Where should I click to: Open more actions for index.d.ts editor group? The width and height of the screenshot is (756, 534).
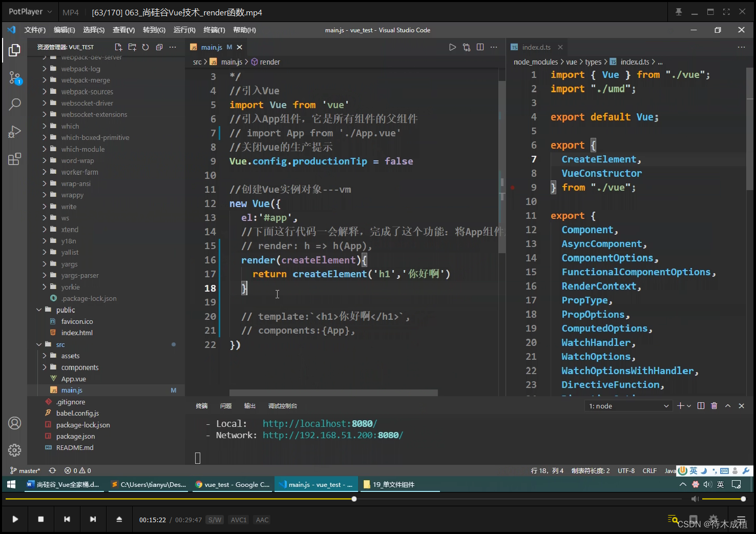(741, 47)
